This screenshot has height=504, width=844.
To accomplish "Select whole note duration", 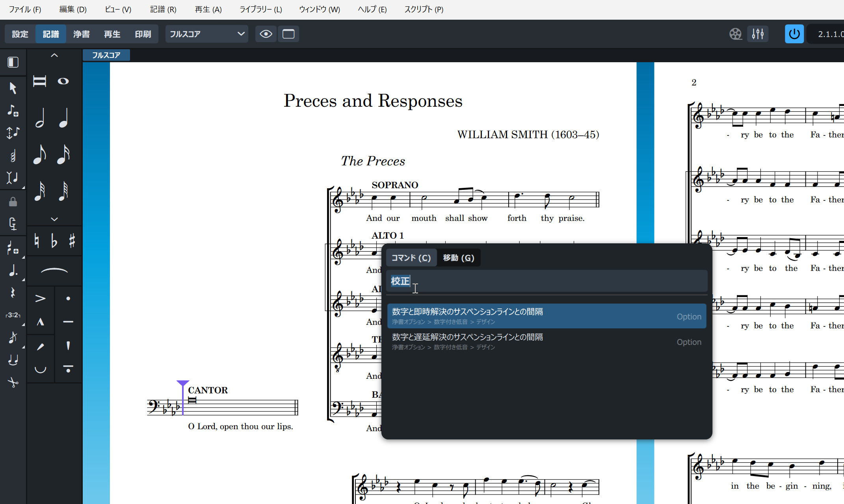I will [63, 82].
